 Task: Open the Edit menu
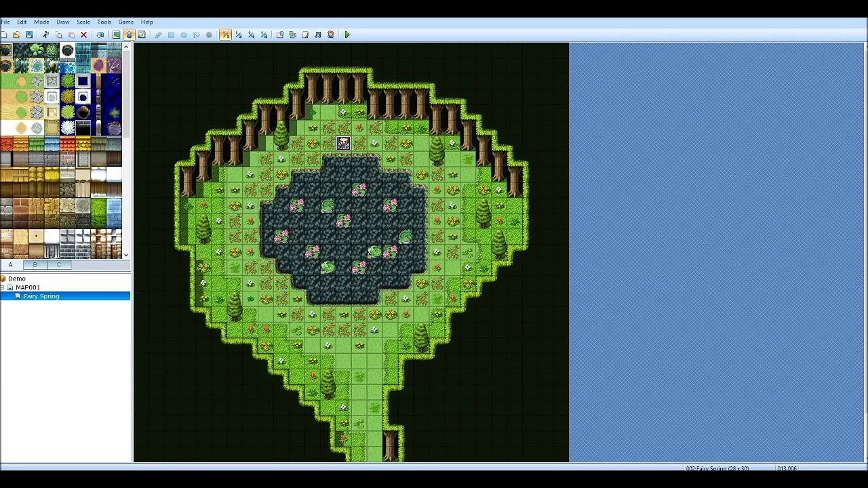coord(22,22)
